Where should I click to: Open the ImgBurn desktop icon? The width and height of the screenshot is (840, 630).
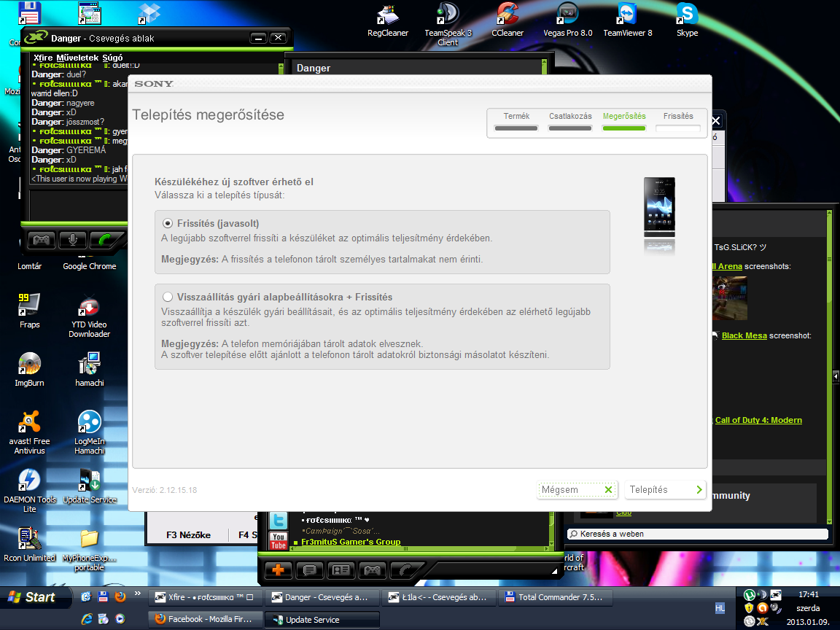pos(29,370)
